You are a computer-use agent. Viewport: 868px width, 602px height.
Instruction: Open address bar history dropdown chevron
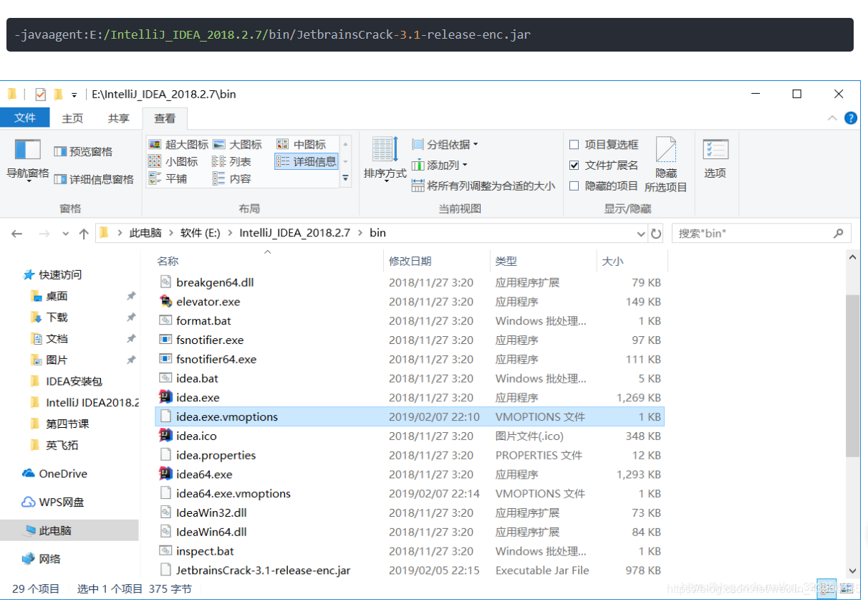[641, 234]
